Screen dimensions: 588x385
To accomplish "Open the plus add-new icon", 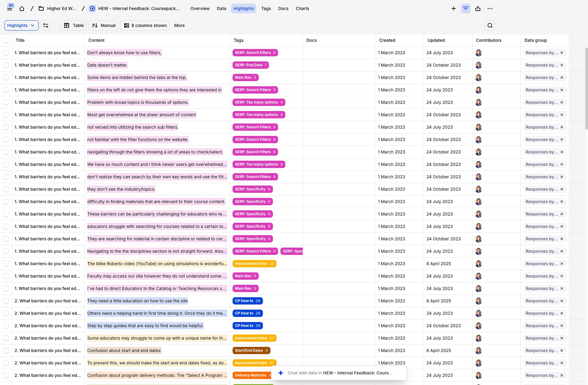I will click(453, 8).
